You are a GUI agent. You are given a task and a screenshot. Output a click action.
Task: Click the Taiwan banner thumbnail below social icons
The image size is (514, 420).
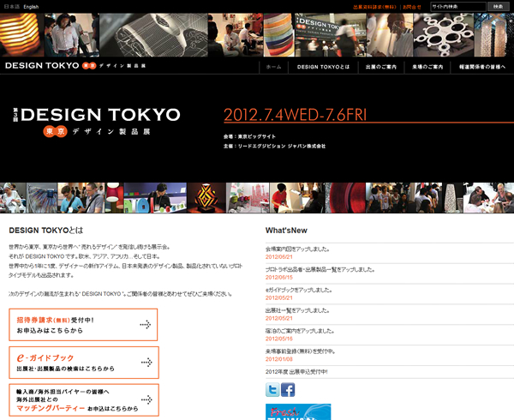[297, 412]
